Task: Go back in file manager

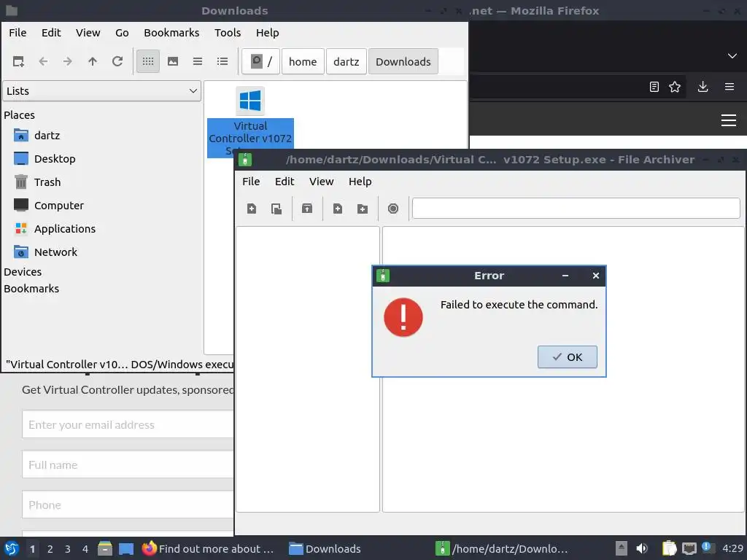Action: coord(43,61)
